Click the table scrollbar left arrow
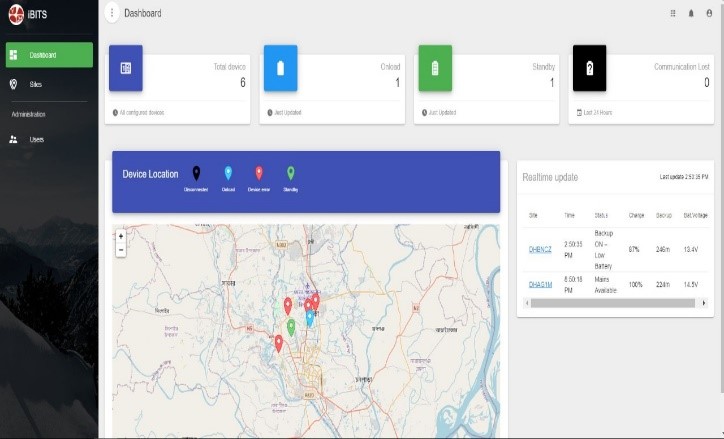Viewport: 724px width, 439px height. pos(527,303)
